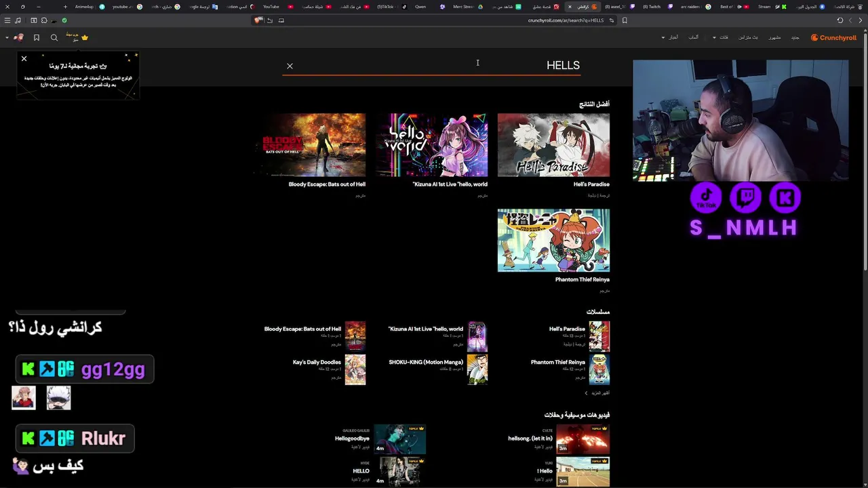Click the site settings icon beside URL
This screenshot has height=488, width=868.
tap(612, 20)
